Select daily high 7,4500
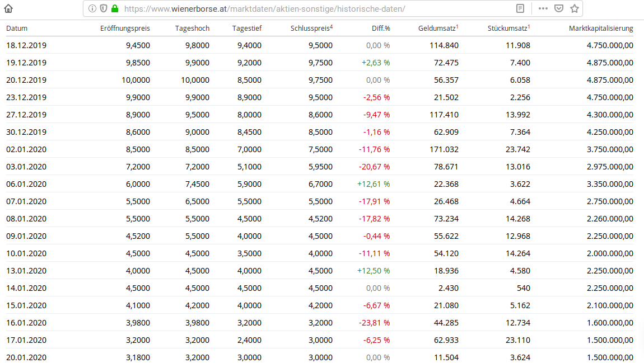 [x=197, y=184]
